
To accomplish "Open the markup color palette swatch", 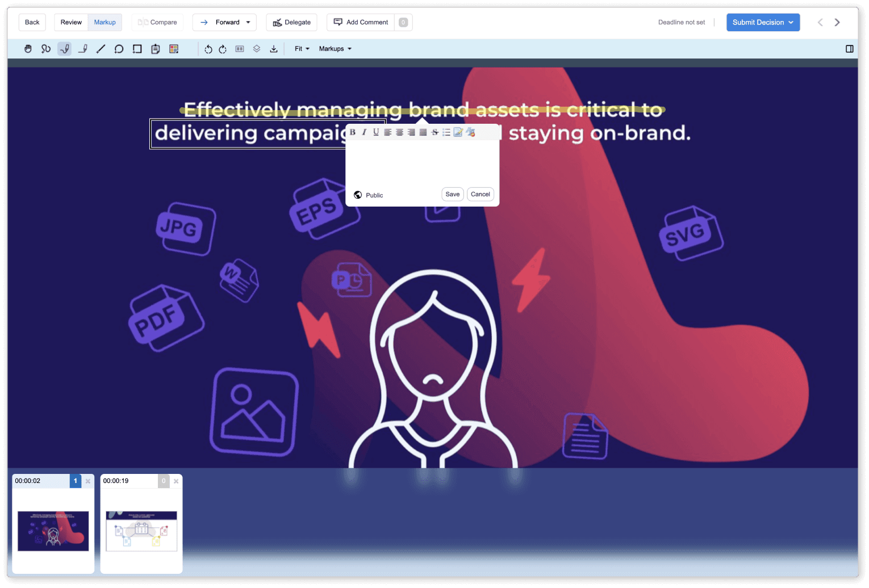I will 174,49.
